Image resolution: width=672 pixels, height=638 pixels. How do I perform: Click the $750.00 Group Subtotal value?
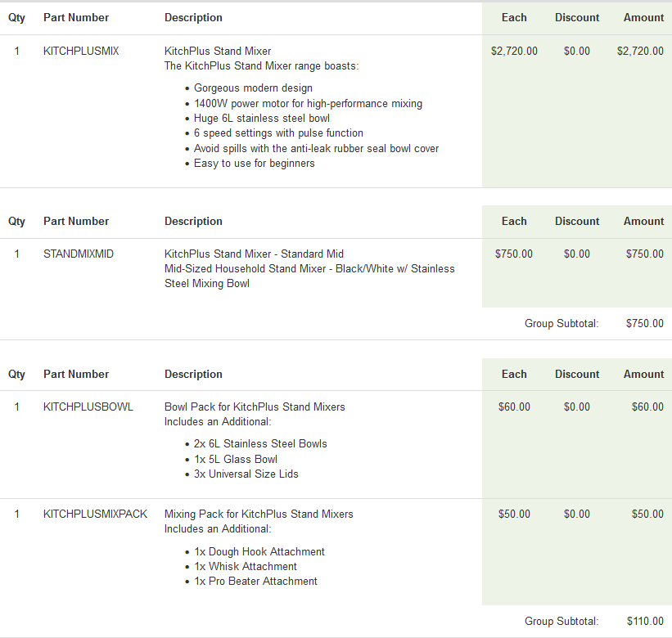pos(644,323)
